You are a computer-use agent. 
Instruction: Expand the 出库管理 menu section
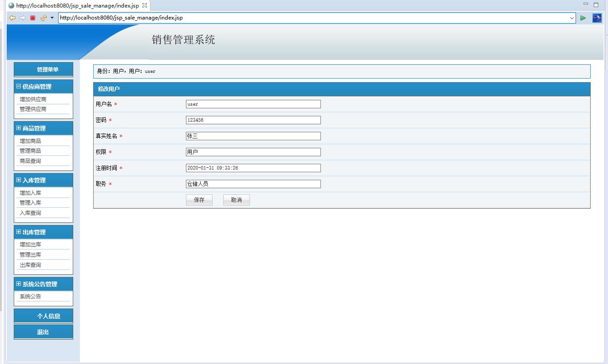coord(18,232)
